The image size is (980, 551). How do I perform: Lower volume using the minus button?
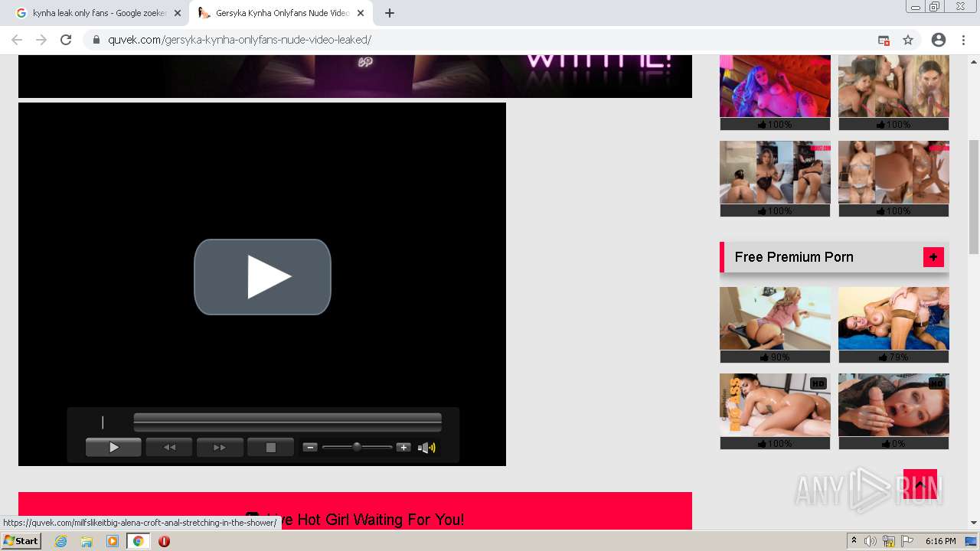tap(310, 448)
